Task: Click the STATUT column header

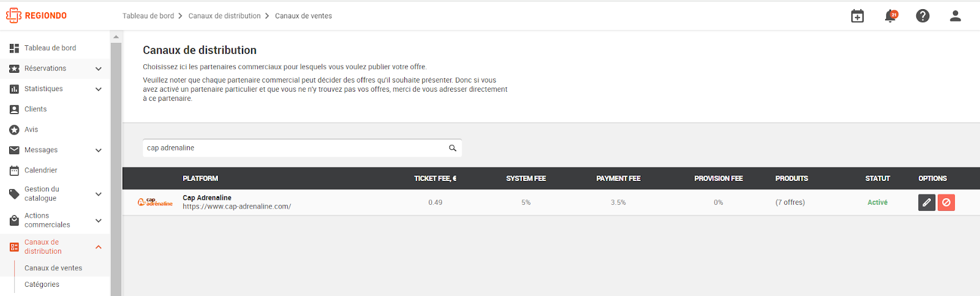Action: click(x=877, y=179)
